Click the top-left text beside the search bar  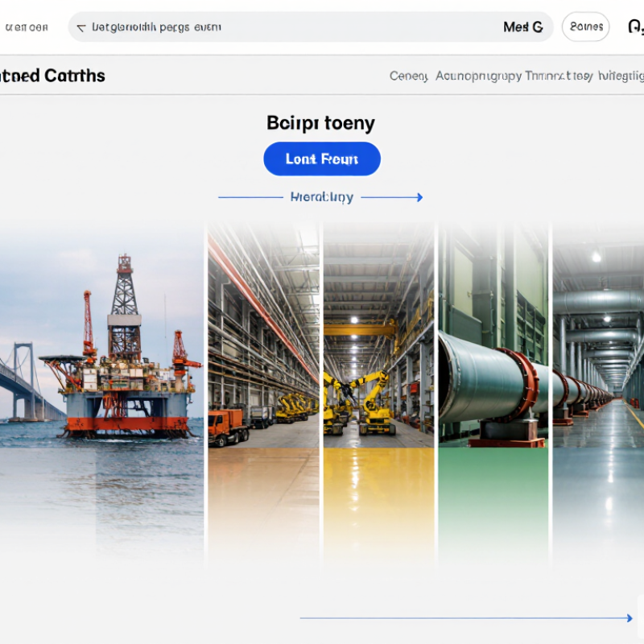pyautogui.click(x=27, y=27)
